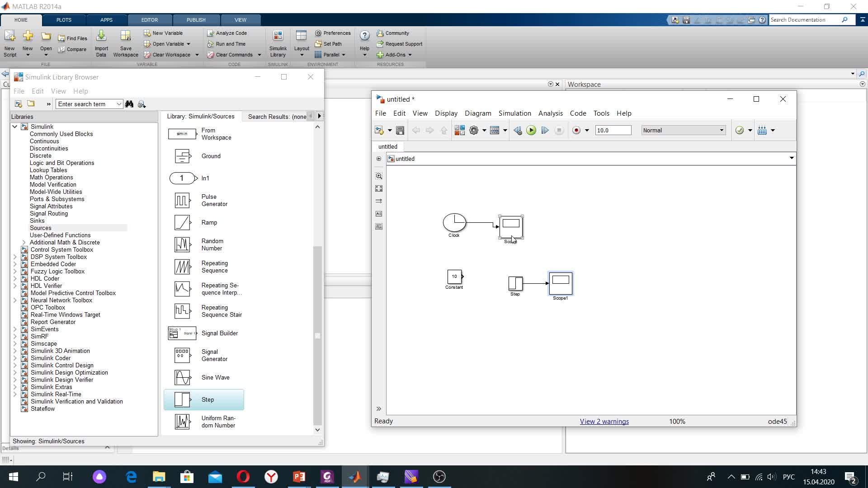This screenshot has height=488, width=868.
Task: Open the Library Browser View menu
Action: click(x=58, y=91)
